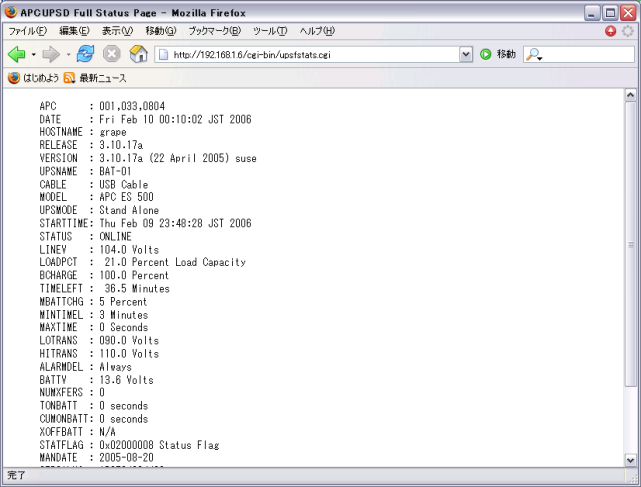Reload the current page
641x487 pixels.
tap(86, 54)
